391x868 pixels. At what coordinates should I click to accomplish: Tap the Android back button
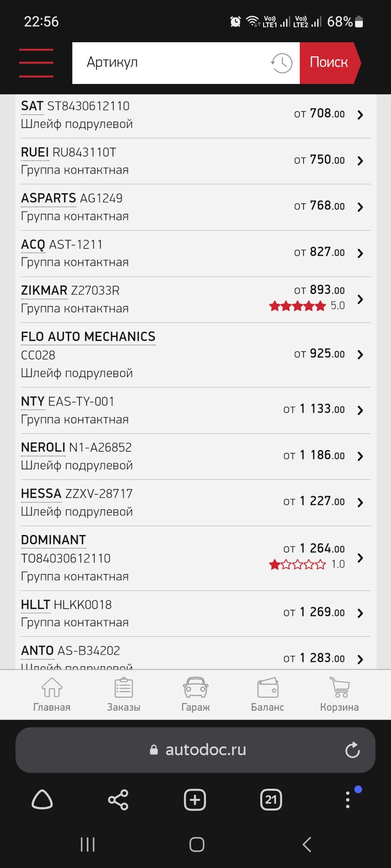(x=307, y=844)
